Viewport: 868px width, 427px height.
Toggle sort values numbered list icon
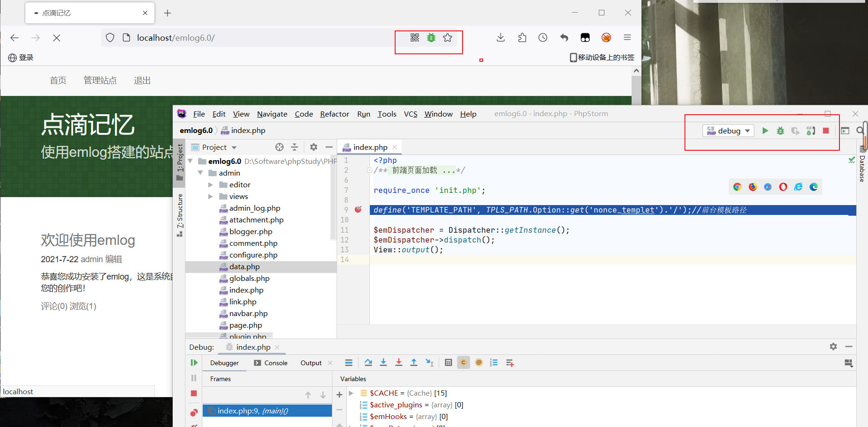pos(494,362)
